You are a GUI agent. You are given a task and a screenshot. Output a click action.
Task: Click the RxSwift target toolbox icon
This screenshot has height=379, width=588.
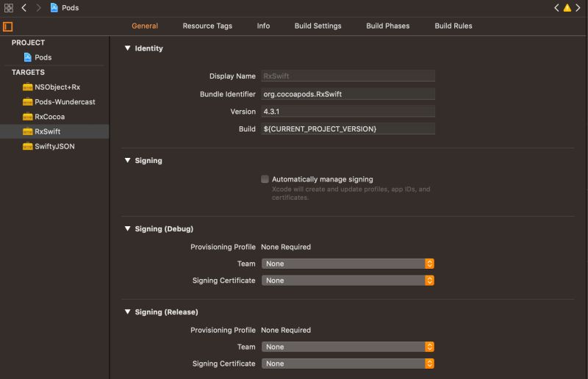pyautogui.click(x=27, y=131)
